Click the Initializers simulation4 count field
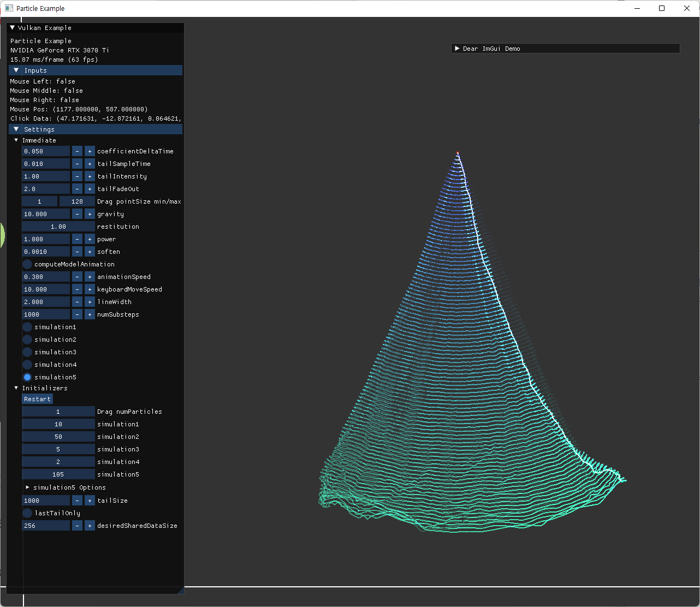The width and height of the screenshot is (700, 607). click(58, 462)
